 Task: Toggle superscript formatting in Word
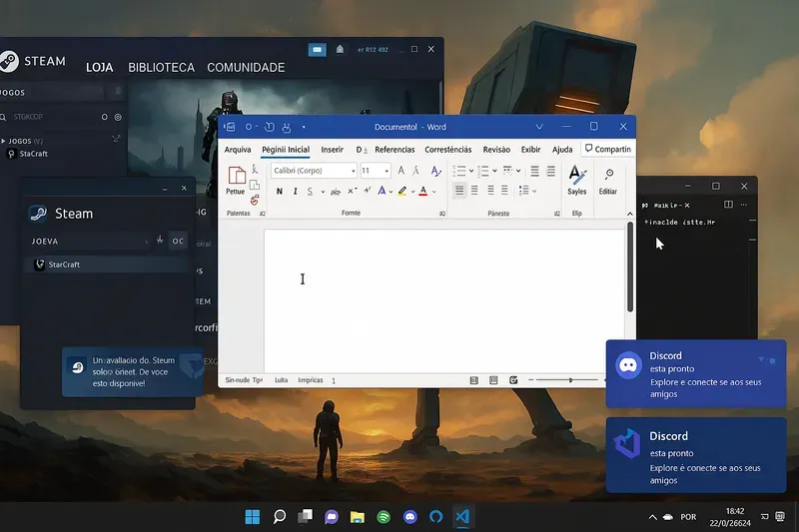pos(368,191)
